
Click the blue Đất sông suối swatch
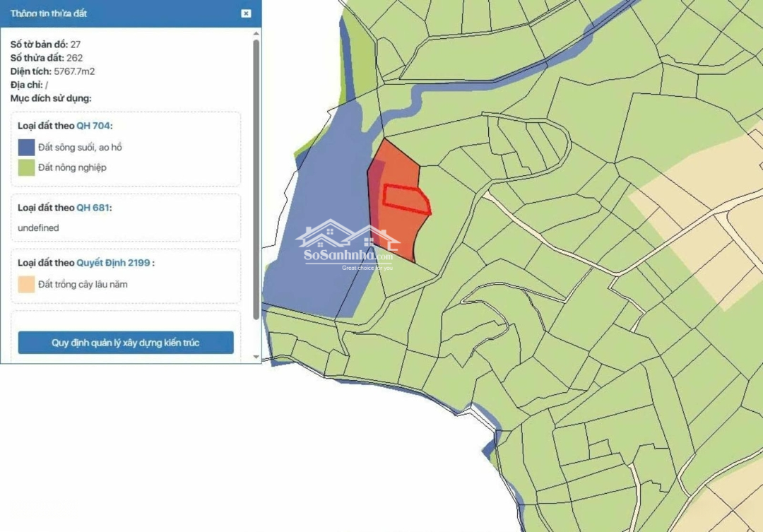(x=27, y=148)
